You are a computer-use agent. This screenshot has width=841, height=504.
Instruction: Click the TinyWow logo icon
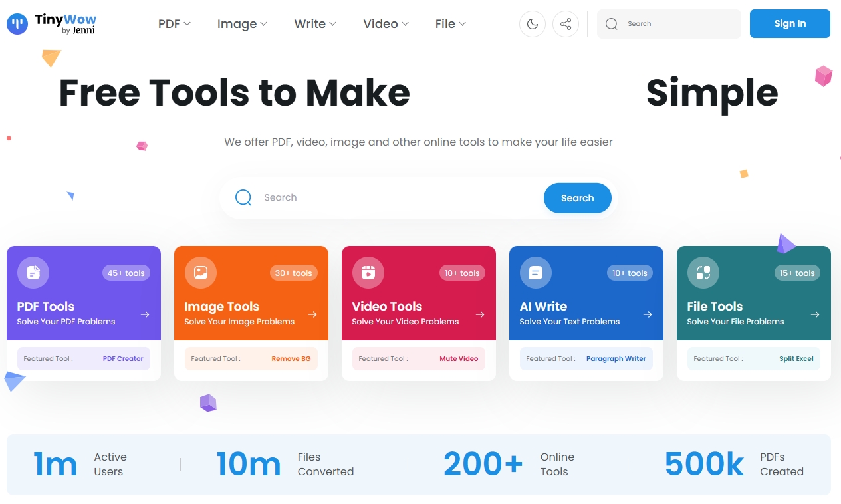[x=17, y=24]
